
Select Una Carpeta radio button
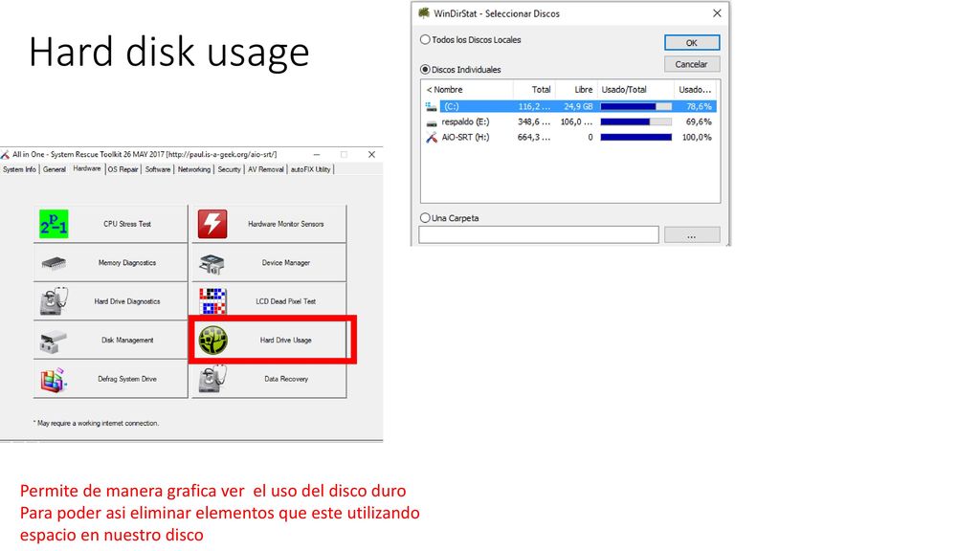[x=425, y=218]
